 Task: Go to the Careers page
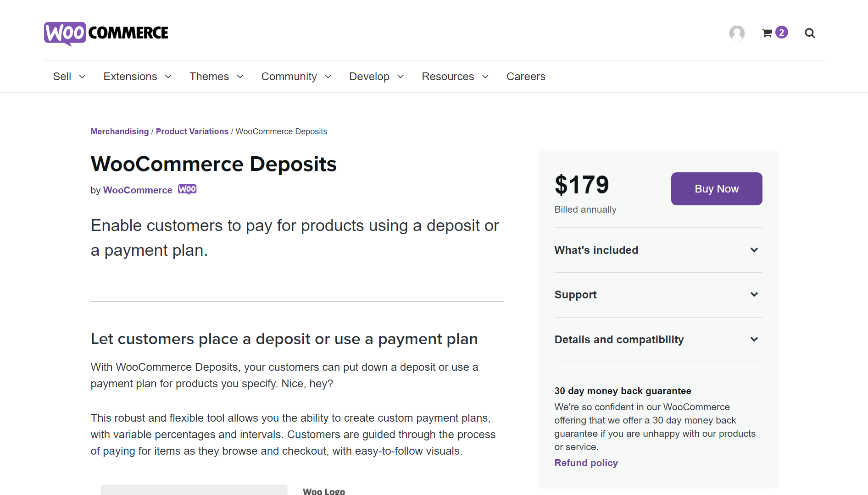pos(526,77)
